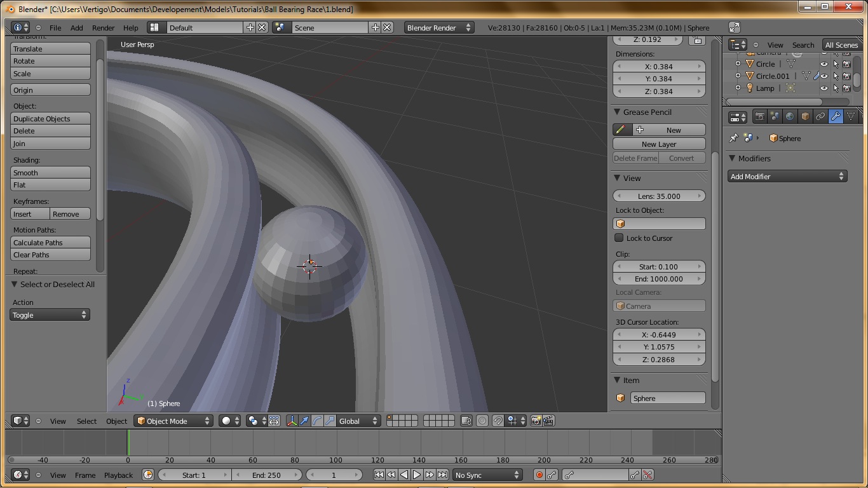
Task: Click the Duplicate Objects button
Action: pyautogui.click(x=50, y=118)
